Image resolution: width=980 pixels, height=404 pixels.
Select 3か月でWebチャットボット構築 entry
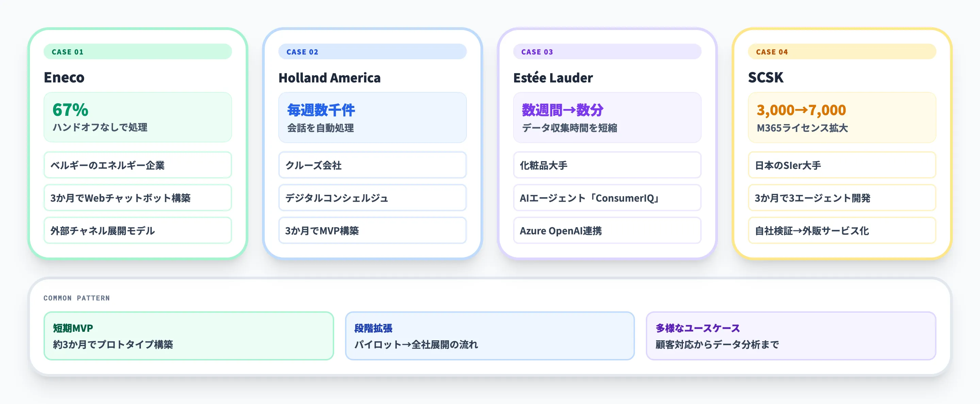tap(138, 198)
